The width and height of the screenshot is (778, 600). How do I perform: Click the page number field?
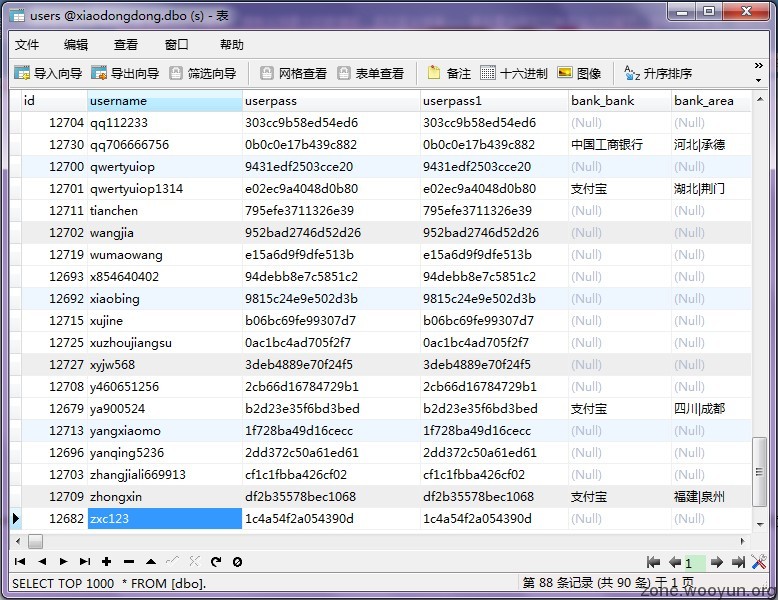[694, 563]
